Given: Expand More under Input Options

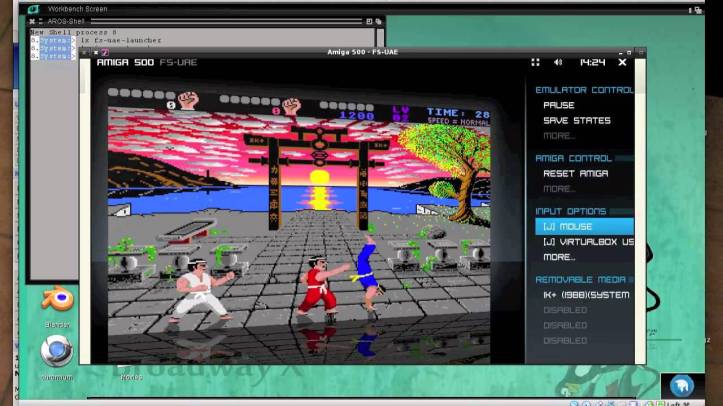Looking at the screenshot, I should [x=558, y=257].
